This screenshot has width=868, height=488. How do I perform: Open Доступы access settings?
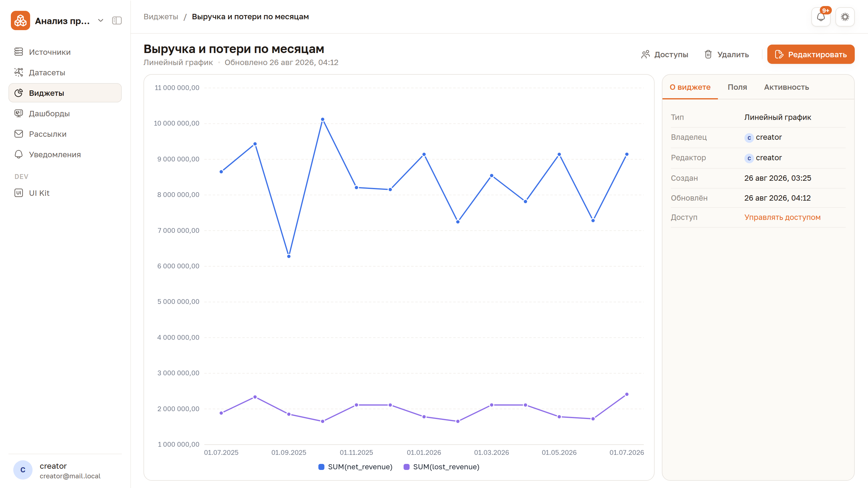(x=665, y=54)
